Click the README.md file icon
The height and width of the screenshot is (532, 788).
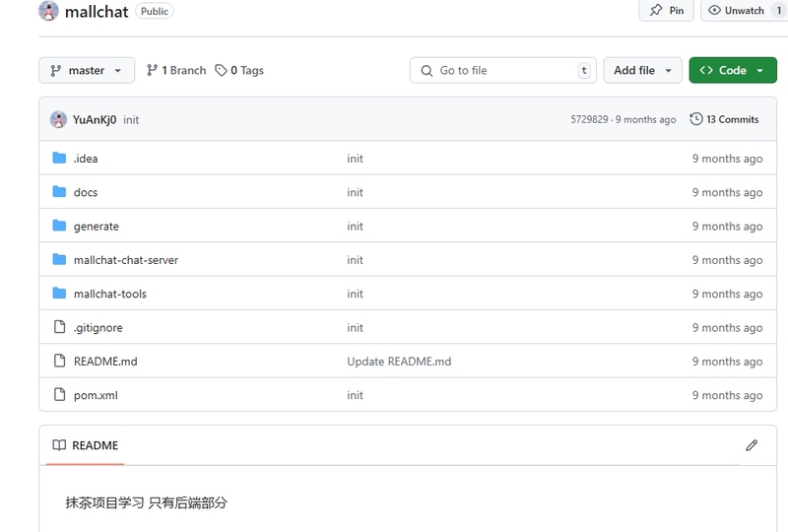pos(59,361)
